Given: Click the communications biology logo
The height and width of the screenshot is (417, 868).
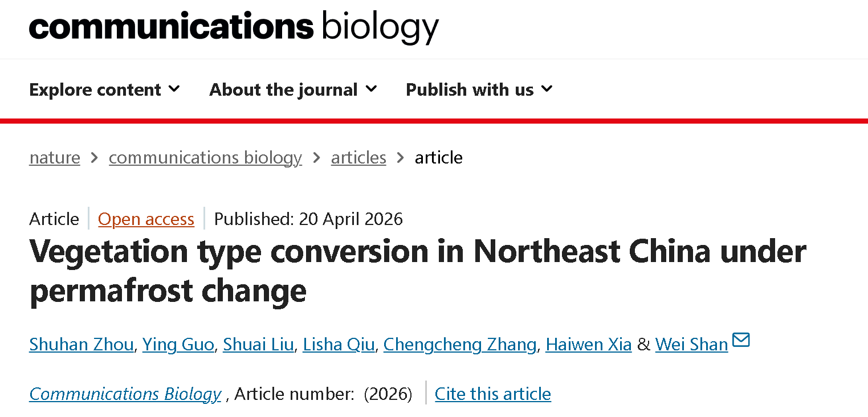Looking at the screenshot, I should coord(234,26).
